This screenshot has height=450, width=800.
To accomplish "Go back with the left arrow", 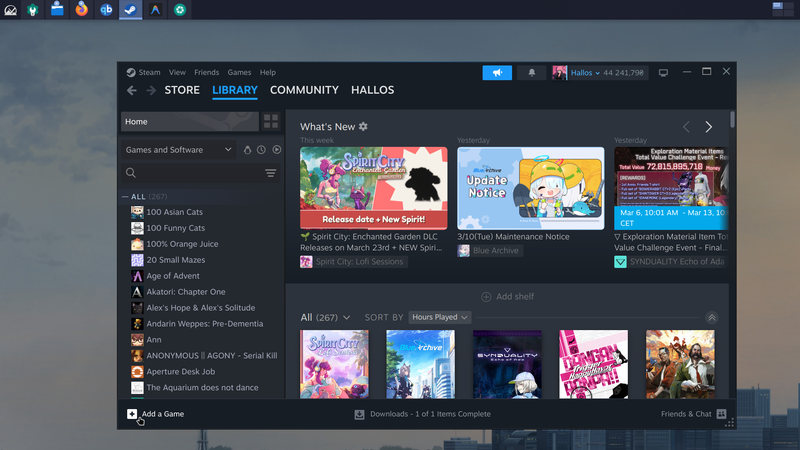I will [132, 90].
